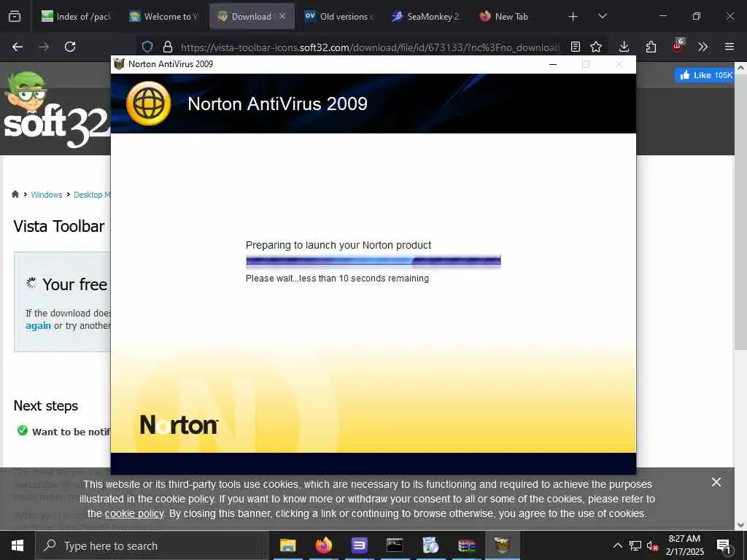Click the Next steps heading
Screen dimensions: 747x560
tap(46, 405)
